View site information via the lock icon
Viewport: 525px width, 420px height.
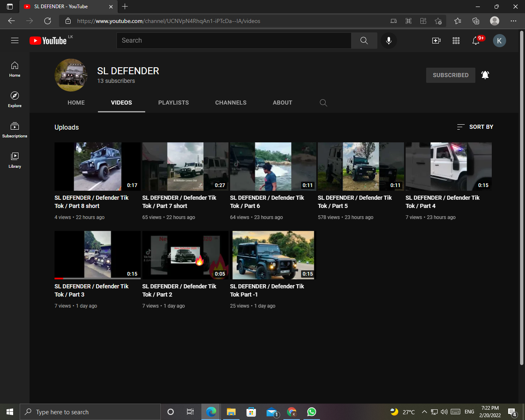[68, 21]
